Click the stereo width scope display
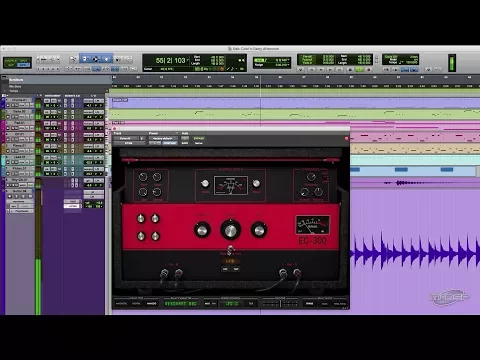480x360 pixels. (x=231, y=186)
